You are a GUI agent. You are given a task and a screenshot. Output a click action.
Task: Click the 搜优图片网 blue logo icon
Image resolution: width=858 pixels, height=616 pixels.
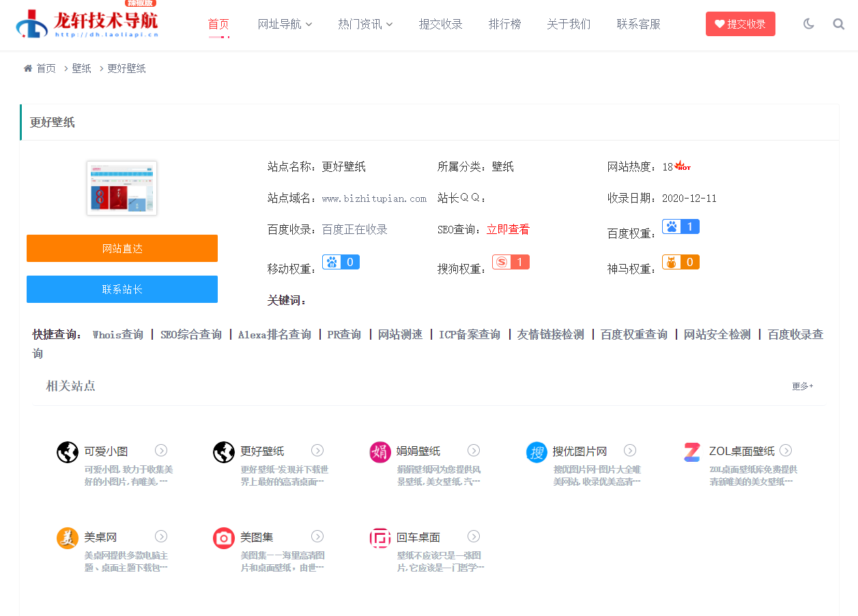pyautogui.click(x=537, y=452)
